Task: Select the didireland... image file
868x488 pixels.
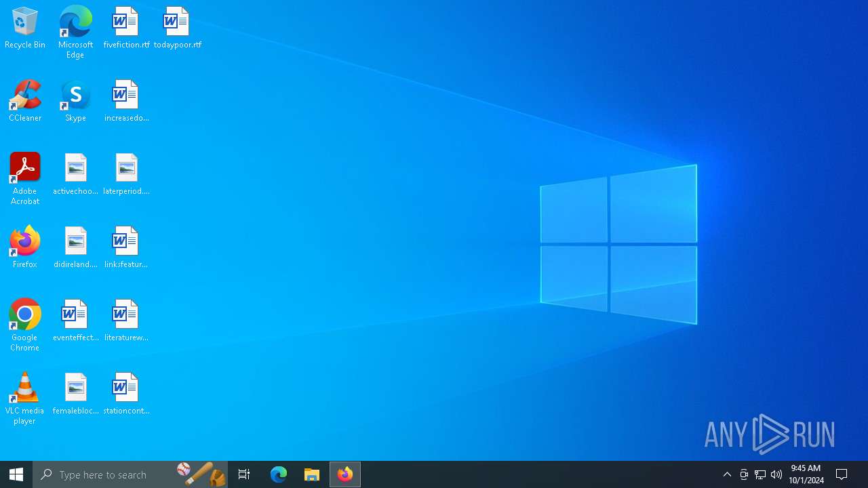Action: [75, 247]
